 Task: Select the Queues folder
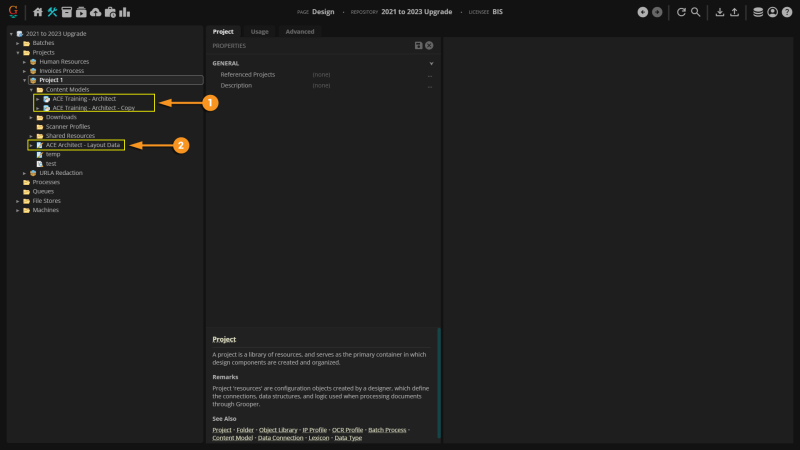click(43, 191)
